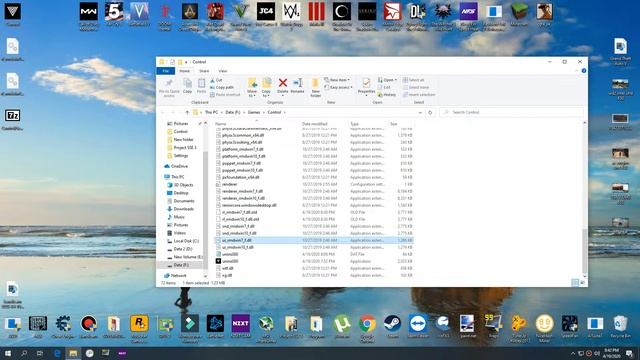The width and height of the screenshot is (640, 360).
Task: Click the Search Control input field
Action: [x=512, y=112]
